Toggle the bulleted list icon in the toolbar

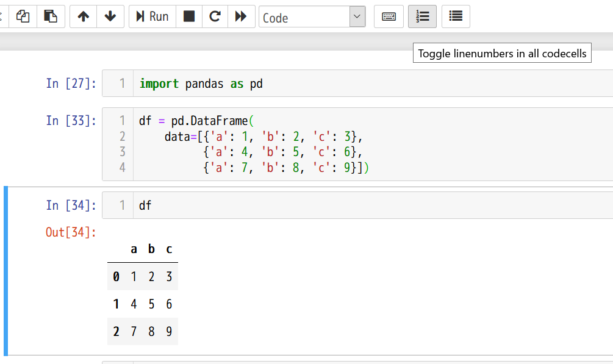[456, 16]
